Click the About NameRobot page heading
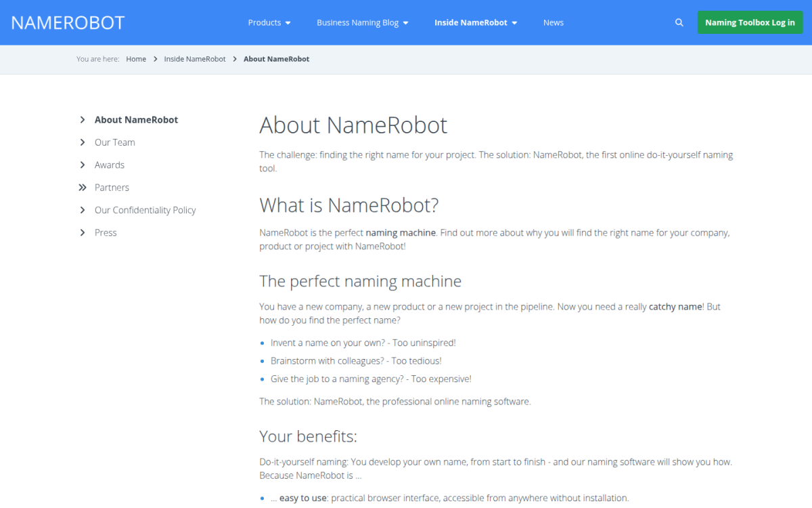Screen dimensions: 812x508 pyautogui.click(x=353, y=125)
